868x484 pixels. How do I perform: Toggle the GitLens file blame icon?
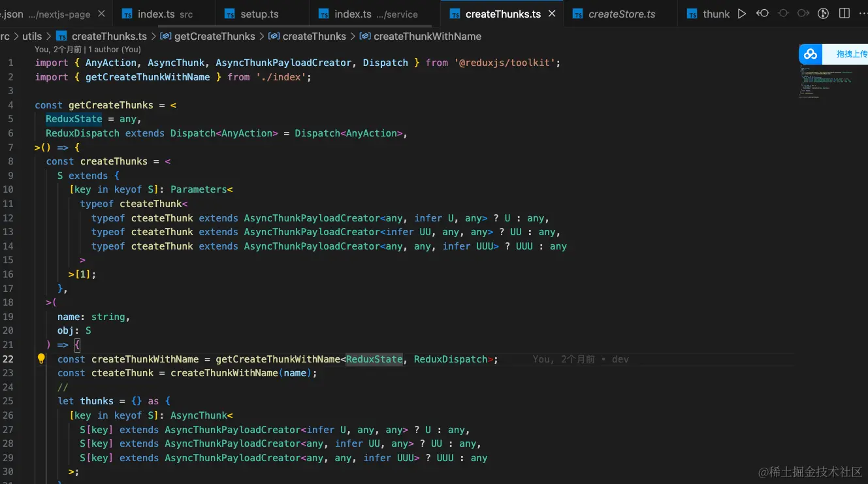[824, 14]
